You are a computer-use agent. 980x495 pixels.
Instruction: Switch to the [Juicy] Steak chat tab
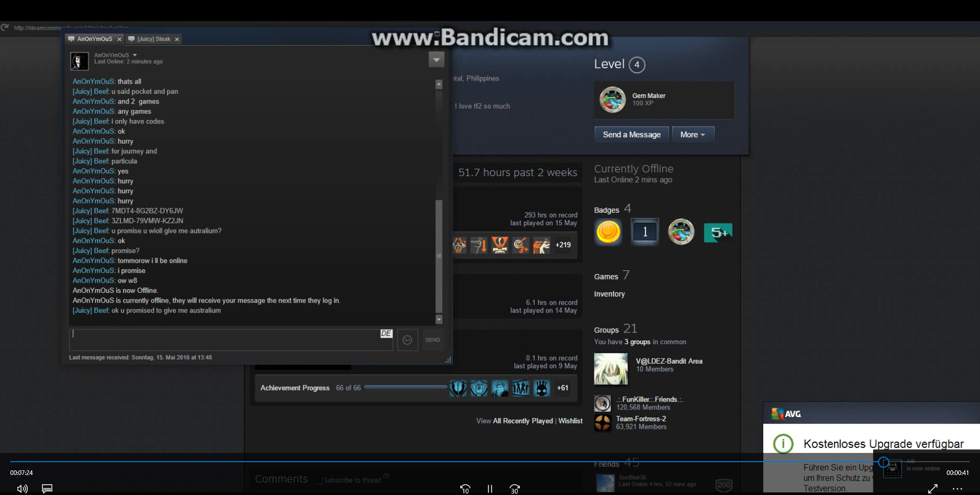(x=153, y=39)
